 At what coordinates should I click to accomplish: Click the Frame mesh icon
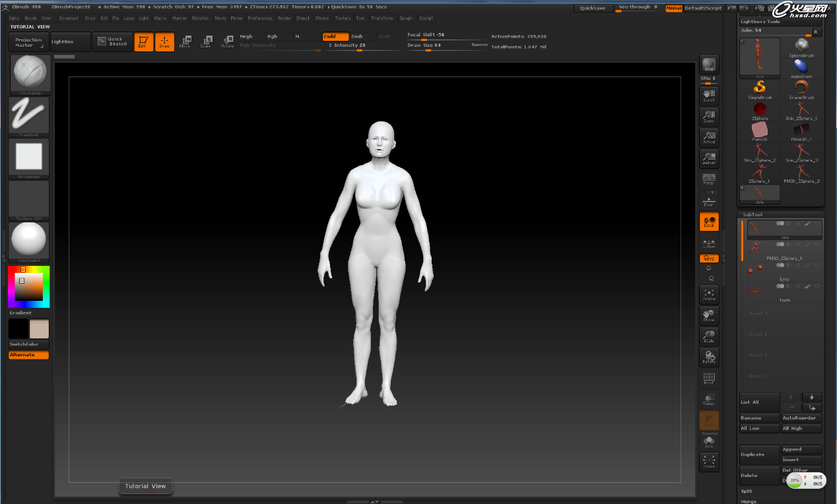tap(709, 295)
